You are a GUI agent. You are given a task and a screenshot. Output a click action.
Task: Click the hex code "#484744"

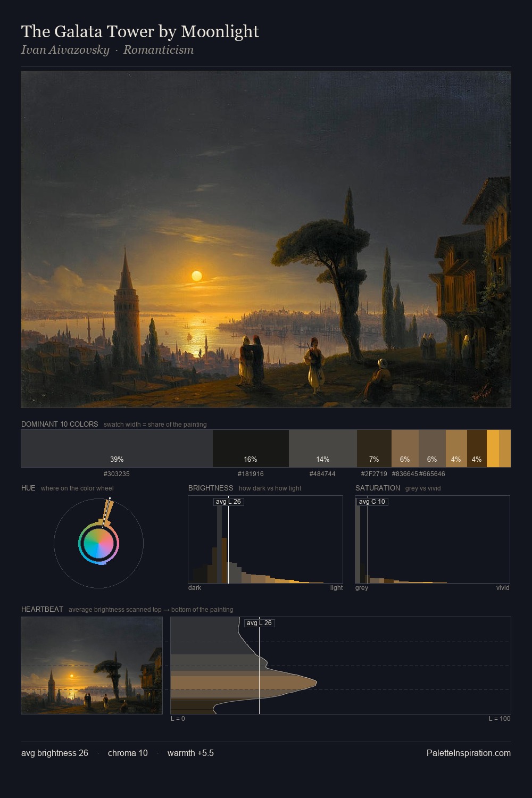(x=322, y=474)
